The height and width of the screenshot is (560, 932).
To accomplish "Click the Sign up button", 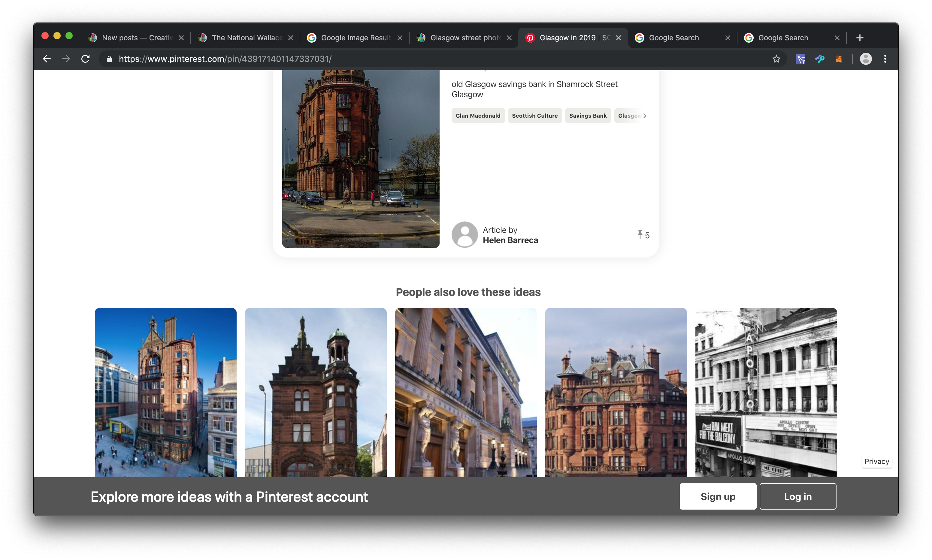I will tap(718, 496).
